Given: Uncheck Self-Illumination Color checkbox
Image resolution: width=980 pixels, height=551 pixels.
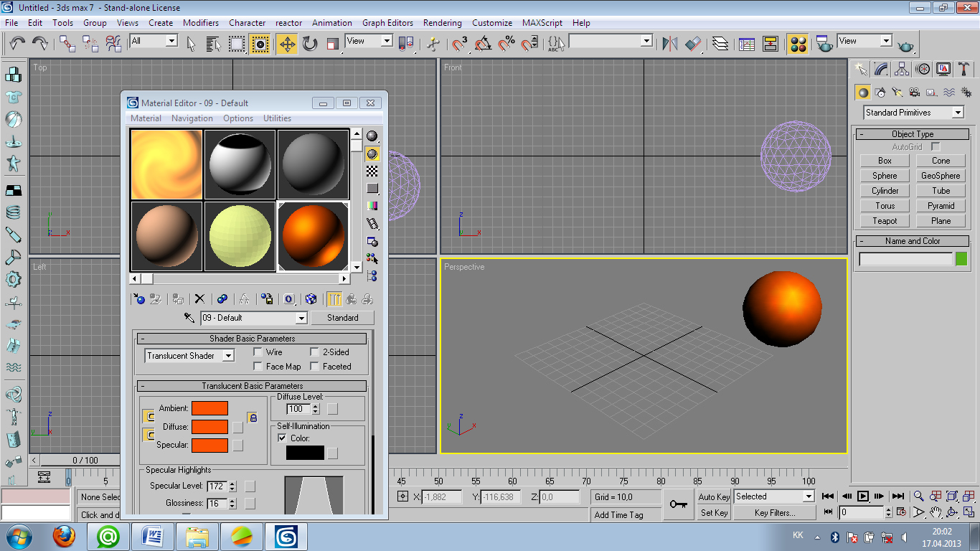Looking at the screenshot, I should pos(282,438).
